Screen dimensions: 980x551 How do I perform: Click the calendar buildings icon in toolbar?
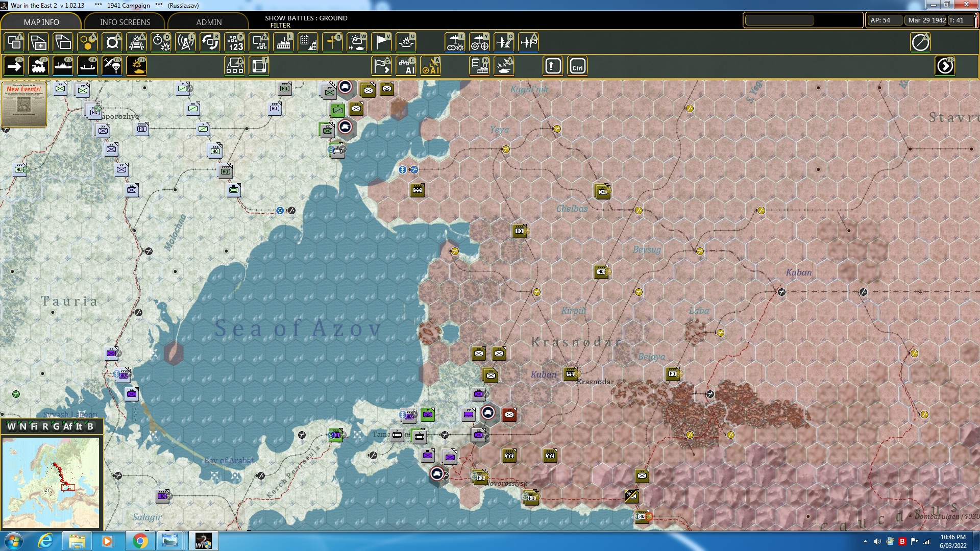pos(308,42)
